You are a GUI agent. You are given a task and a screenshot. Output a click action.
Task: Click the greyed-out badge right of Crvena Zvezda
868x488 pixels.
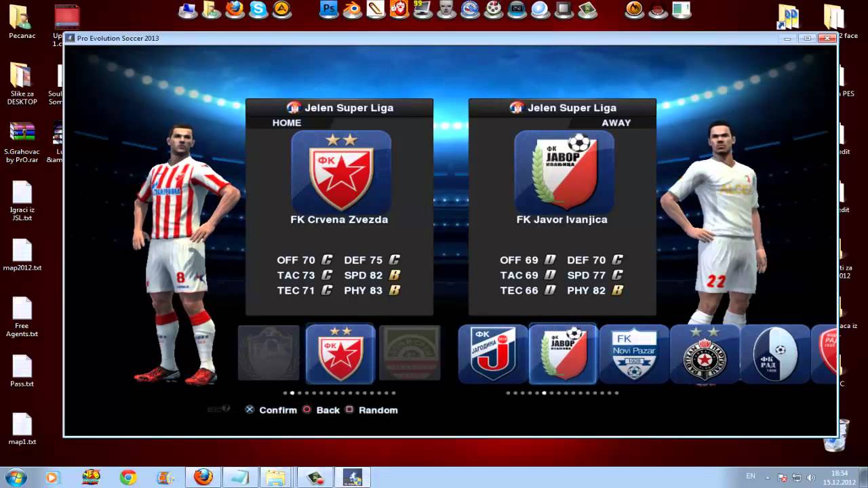410,353
